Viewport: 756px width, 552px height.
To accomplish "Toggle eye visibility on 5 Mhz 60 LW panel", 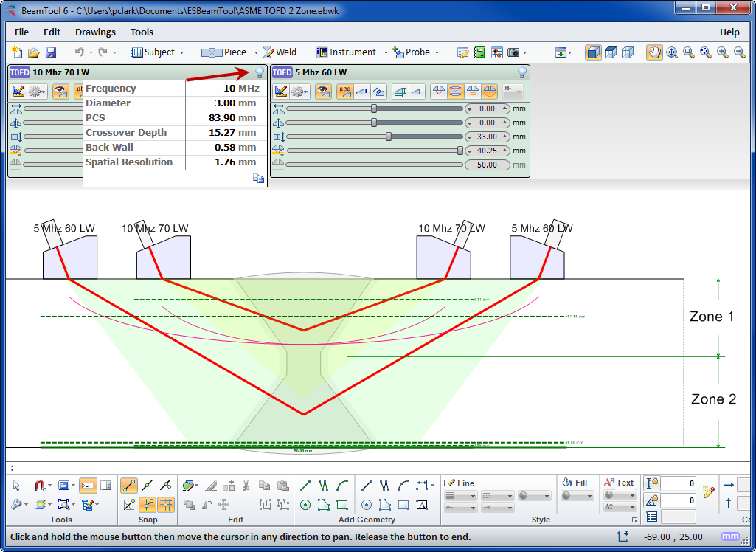I will click(322, 92).
